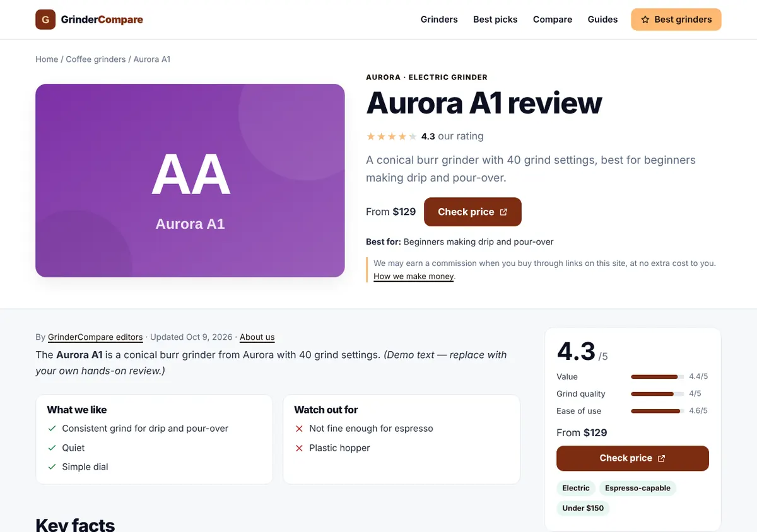Click the GrinderCompare brand name
This screenshot has width=757, height=532.
[102, 20]
